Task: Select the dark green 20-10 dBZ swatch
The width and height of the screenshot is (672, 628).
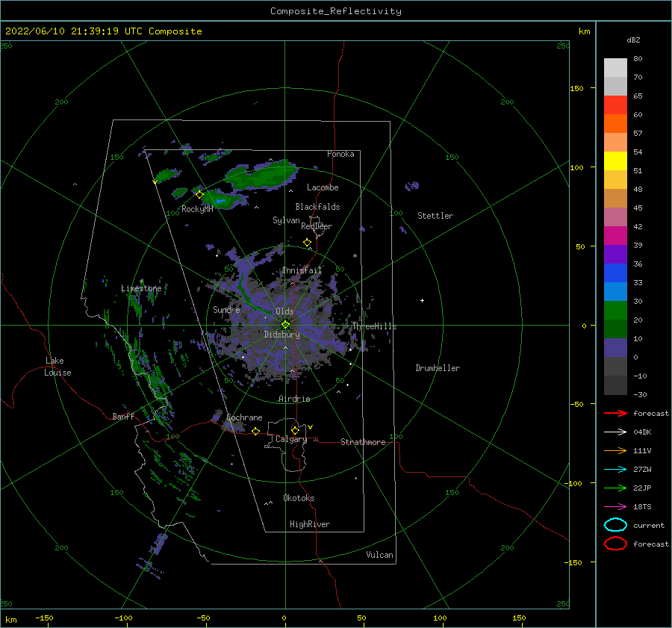Action: [x=615, y=329]
